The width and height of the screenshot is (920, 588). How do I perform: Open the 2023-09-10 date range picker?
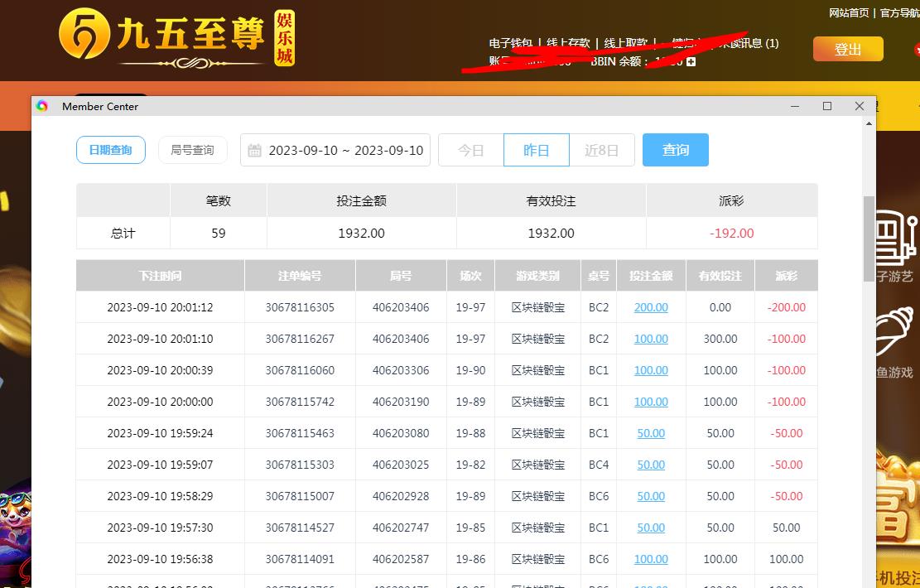point(345,150)
